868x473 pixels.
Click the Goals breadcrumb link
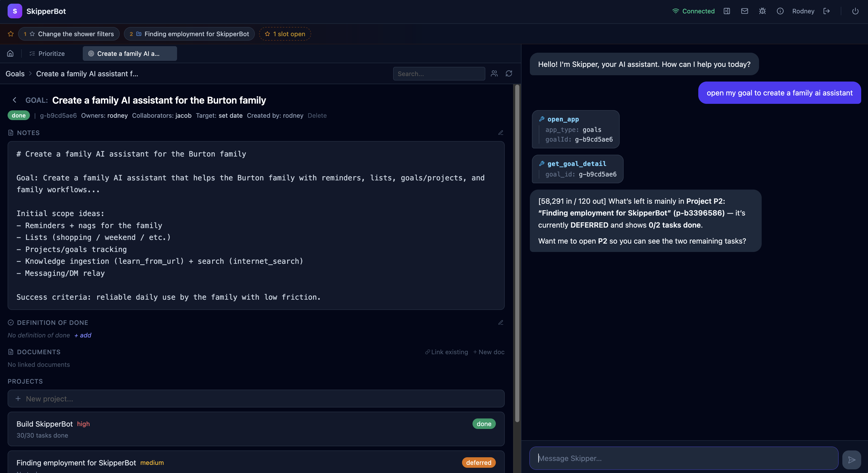pos(15,74)
